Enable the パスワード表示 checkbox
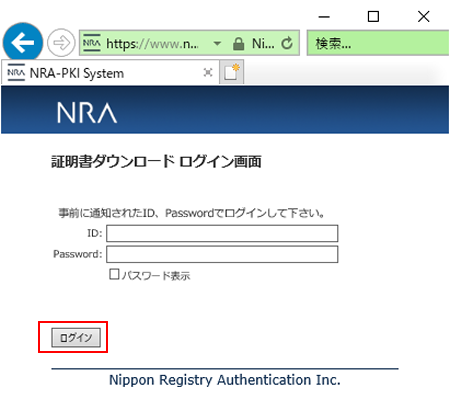Screen dimensions: 450x411 click(x=114, y=274)
